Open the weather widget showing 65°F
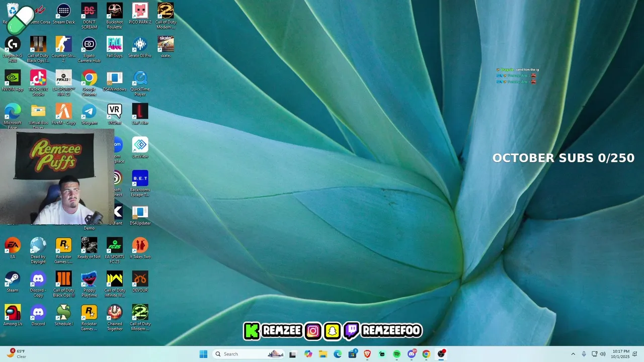 pyautogui.click(x=16, y=354)
